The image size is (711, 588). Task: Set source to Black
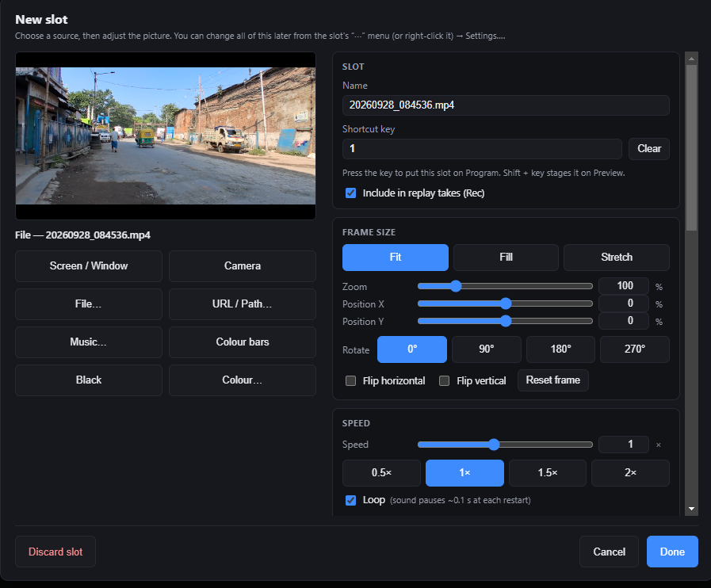pyautogui.click(x=89, y=380)
